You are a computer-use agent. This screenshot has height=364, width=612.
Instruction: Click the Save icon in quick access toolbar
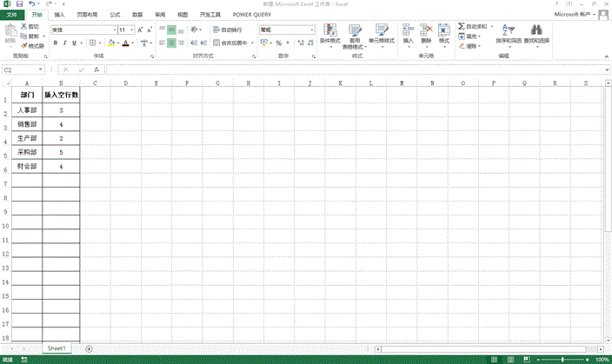pyautogui.click(x=18, y=4)
